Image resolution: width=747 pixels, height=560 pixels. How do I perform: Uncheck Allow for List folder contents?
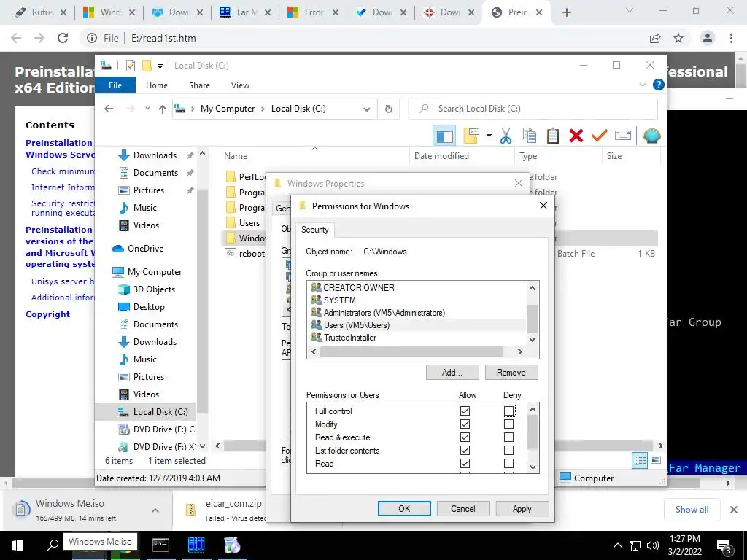[x=465, y=450]
